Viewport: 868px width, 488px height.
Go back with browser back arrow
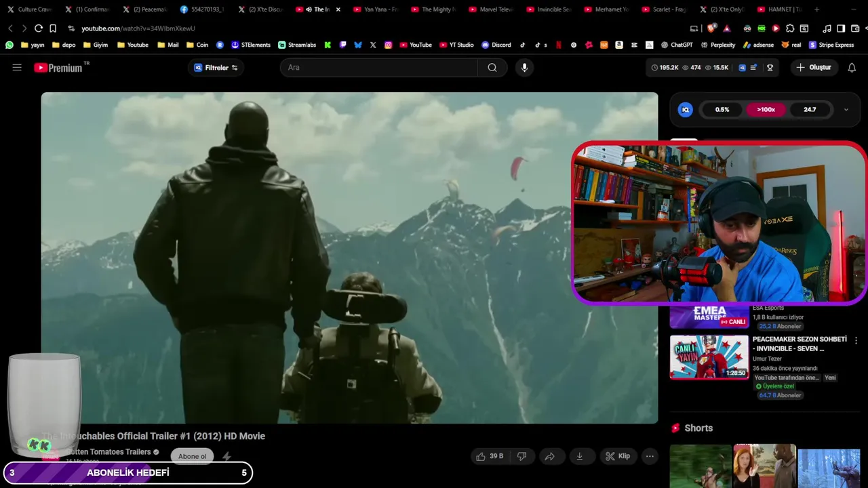point(10,28)
